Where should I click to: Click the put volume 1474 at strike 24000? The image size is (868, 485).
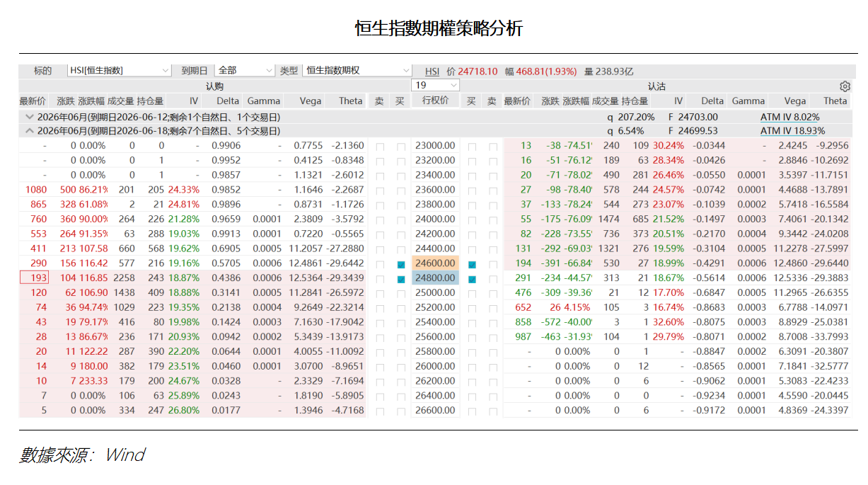(608, 220)
